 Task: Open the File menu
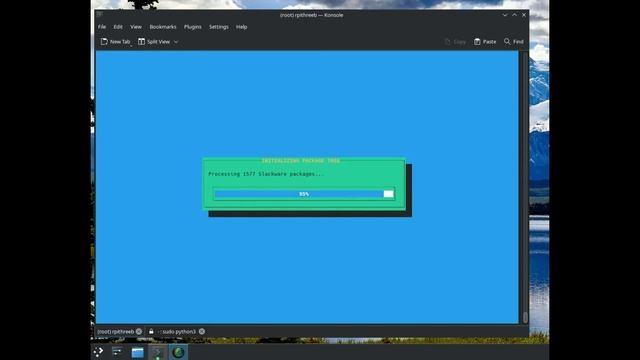coord(102,27)
